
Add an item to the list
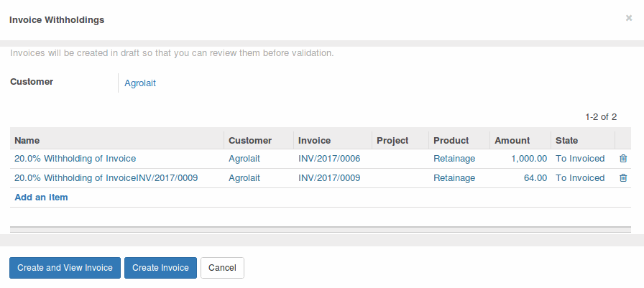[41, 198]
